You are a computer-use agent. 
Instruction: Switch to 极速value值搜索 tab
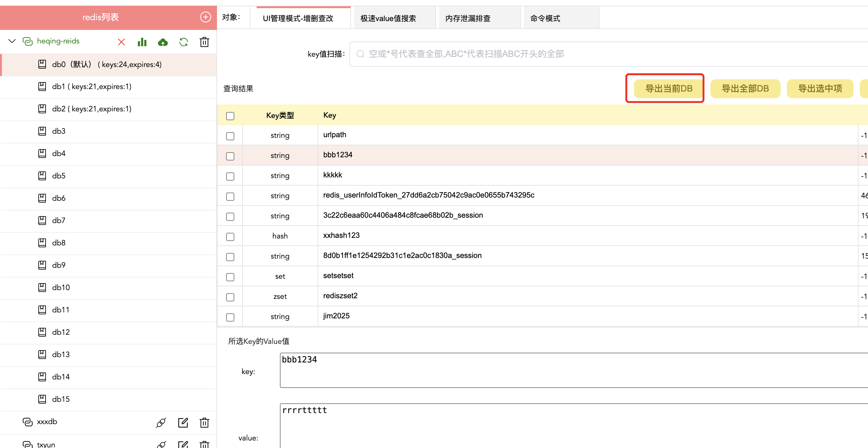(388, 19)
